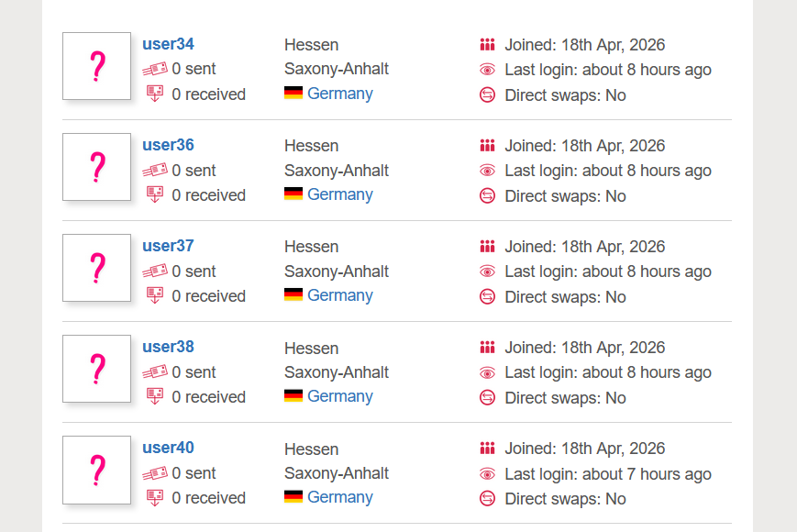Visit the user37 username link
The width and height of the screenshot is (797, 532).
tap(168, 246)
